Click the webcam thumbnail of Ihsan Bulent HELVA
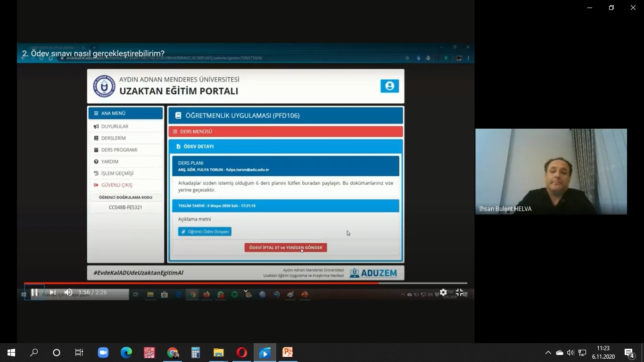The image size is (644, 362). [x=551, y=172]
